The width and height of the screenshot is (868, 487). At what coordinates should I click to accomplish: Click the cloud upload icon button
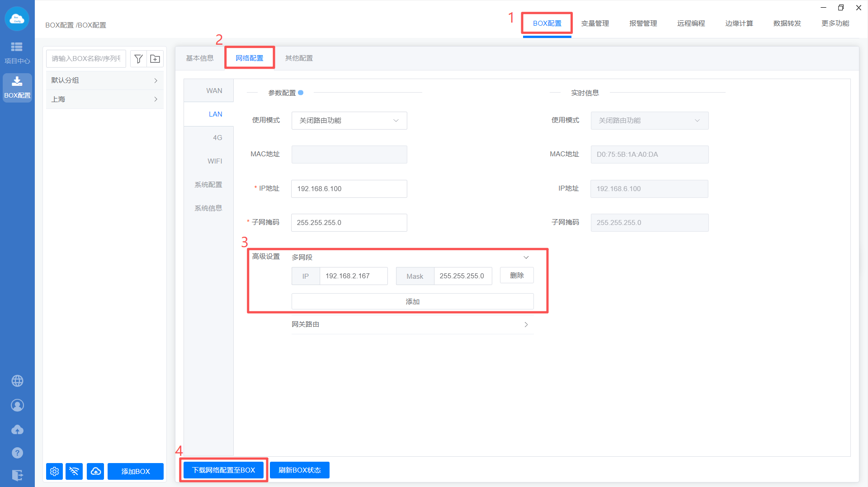click(95, 471)
